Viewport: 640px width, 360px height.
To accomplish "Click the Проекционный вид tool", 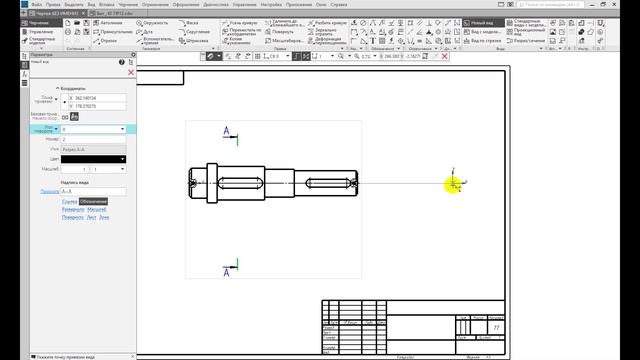I will coord(526,31).
